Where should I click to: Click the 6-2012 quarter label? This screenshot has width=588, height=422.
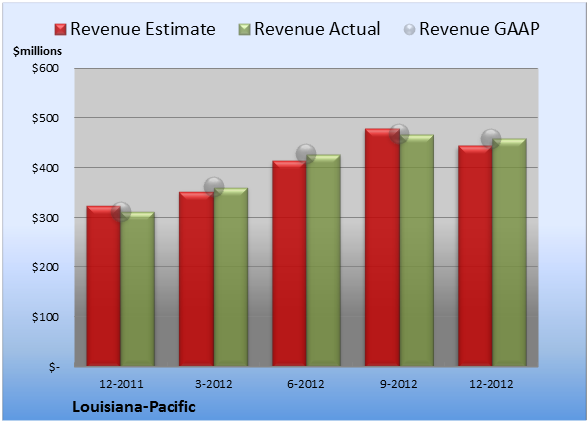tap(306, 384)
